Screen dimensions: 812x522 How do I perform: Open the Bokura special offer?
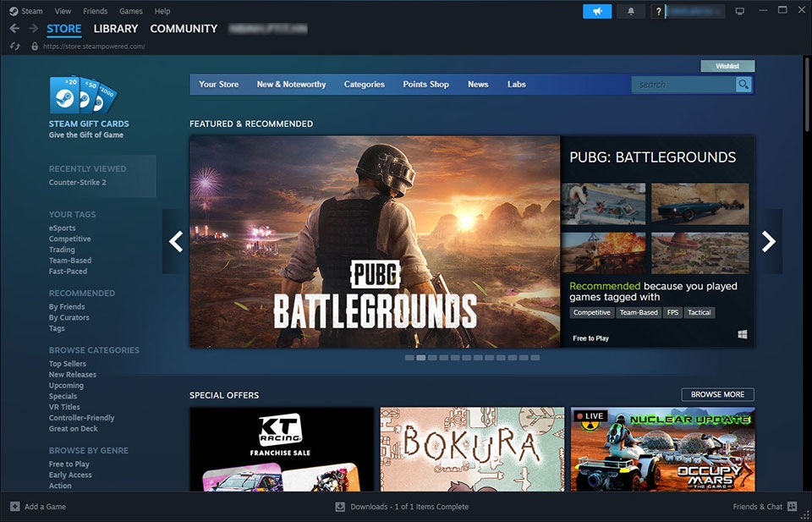click(472, 449)
